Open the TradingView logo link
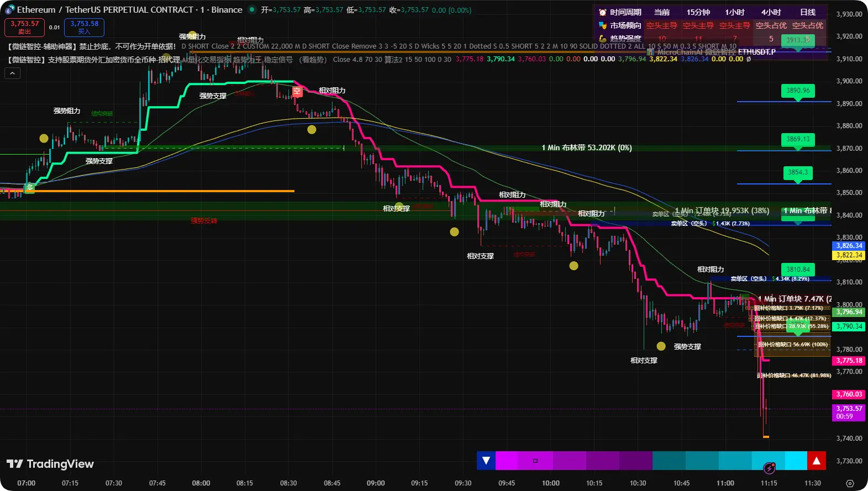868x491 pixels. coord(50,464)
